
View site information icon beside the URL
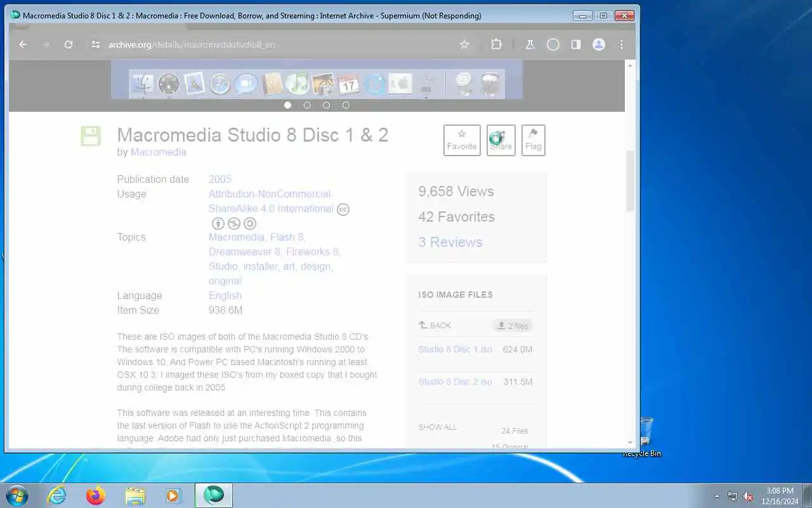pos(95,44)
